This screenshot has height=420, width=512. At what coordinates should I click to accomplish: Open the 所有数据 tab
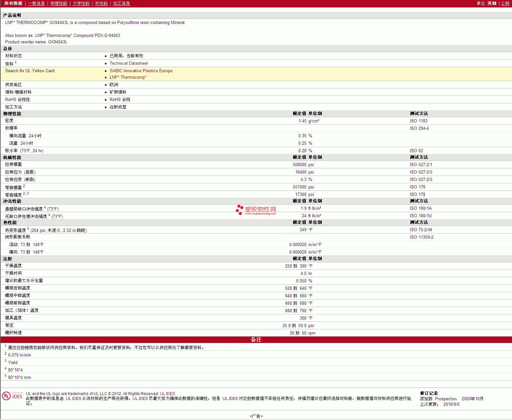coord(13,3)
